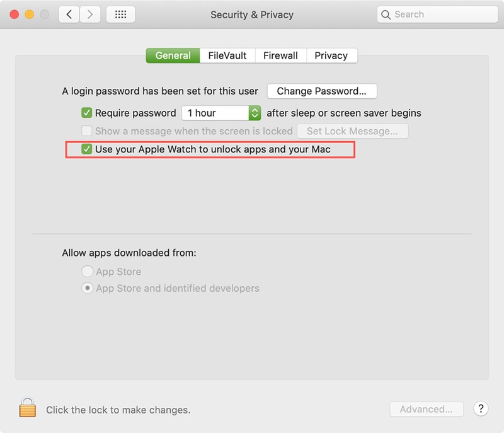Viewport: 504px width, 433px height.
Task: Click the Change Password button
Action: (322, 91)
